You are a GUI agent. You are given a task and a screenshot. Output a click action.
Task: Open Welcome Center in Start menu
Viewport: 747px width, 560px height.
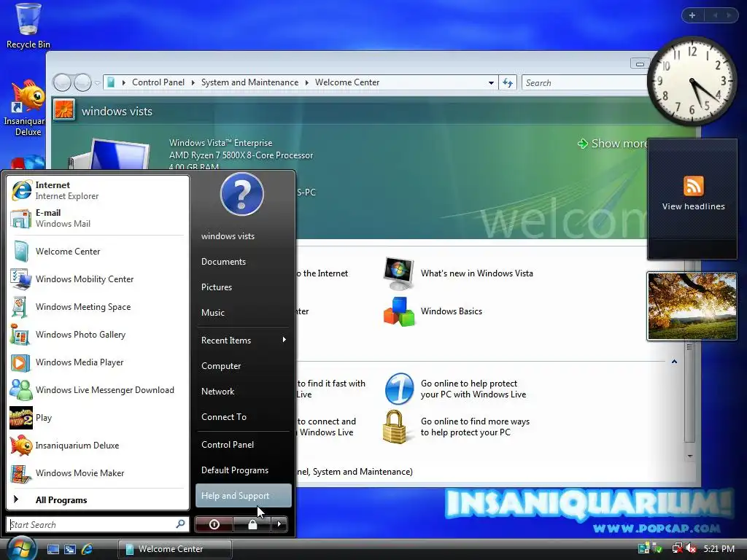tap(97, 252)
